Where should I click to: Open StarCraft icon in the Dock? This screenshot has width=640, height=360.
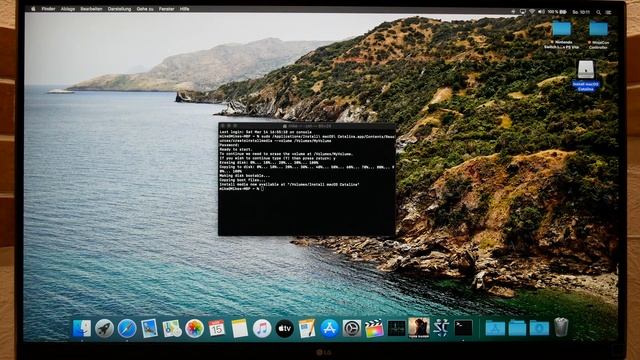coord(441,328)
